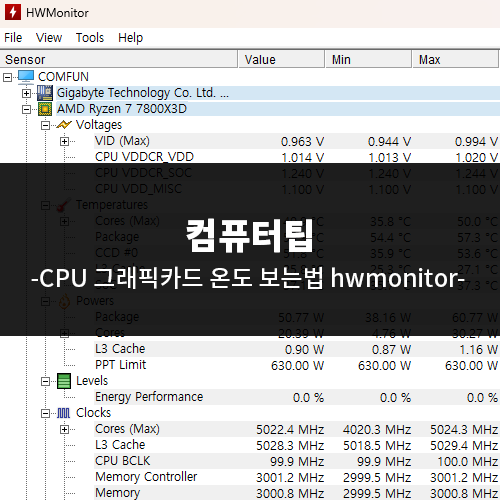The width and height of the screenshot is (500, 500).
Task: Select the CPU VDDCR_VDD row
Action: pos(297,157)
